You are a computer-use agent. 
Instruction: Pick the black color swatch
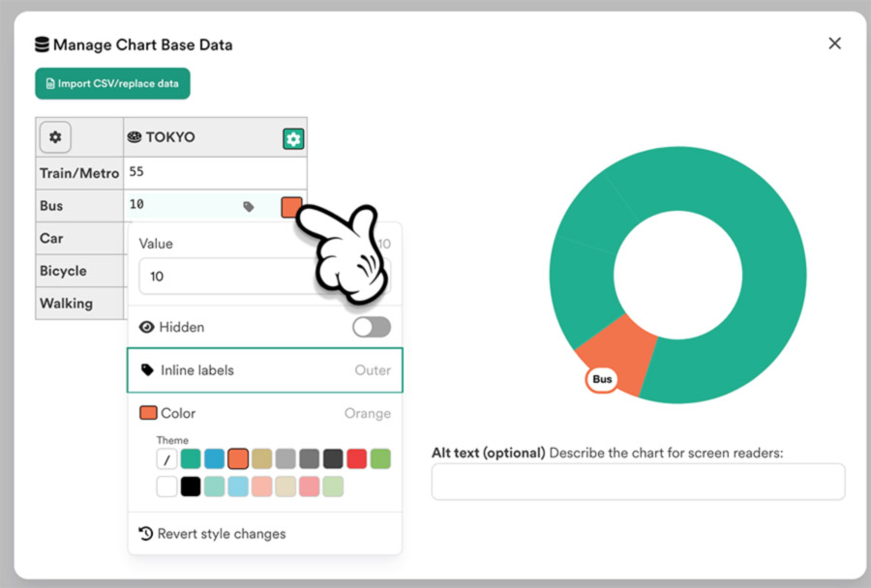coord(191,486)
